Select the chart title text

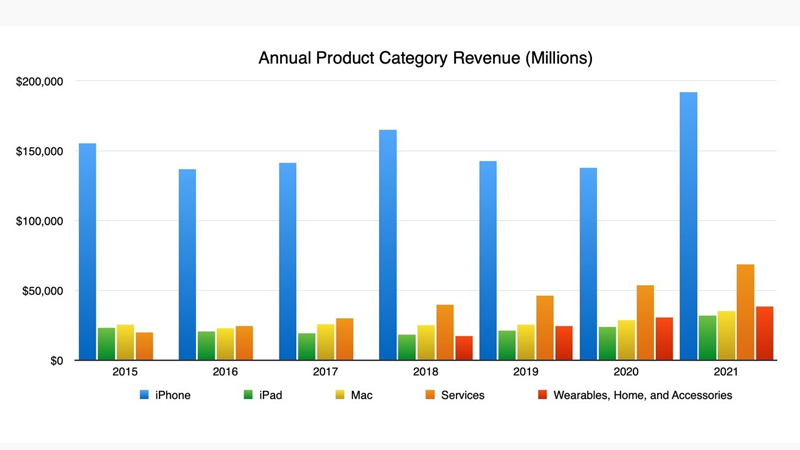tap(426, 58)
